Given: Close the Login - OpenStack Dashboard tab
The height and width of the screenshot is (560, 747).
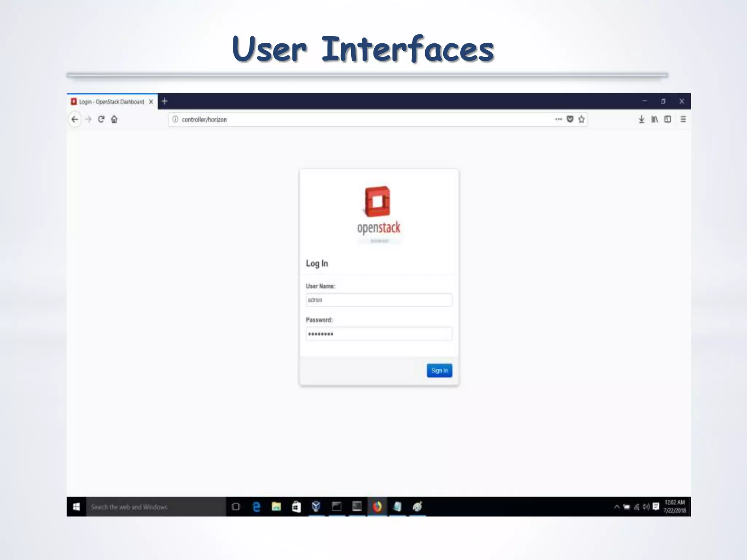Looking at the screenshot, I should click(151, 102).
